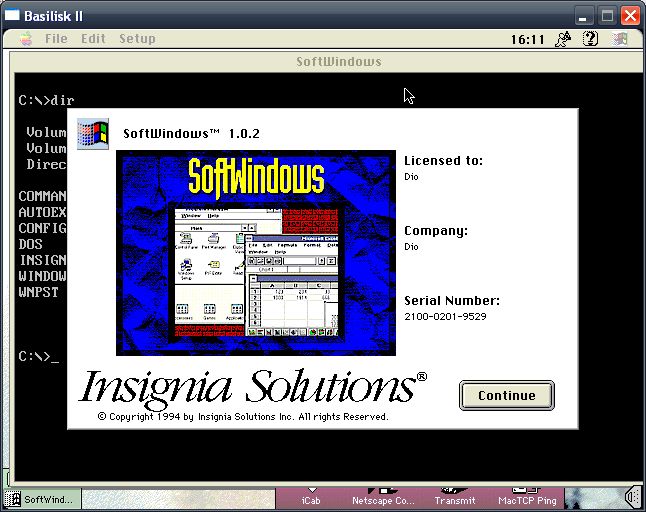Open the Help question-mark menu

coord(590,39)
